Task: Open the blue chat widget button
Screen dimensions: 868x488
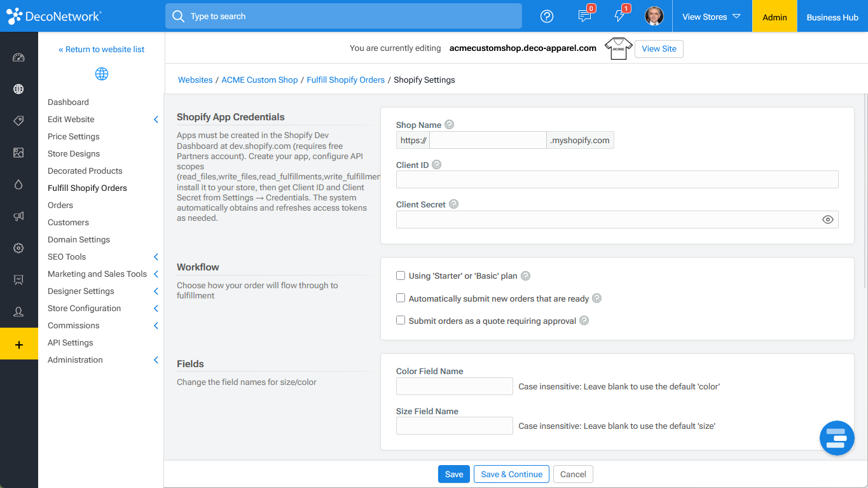Action: 837,438
